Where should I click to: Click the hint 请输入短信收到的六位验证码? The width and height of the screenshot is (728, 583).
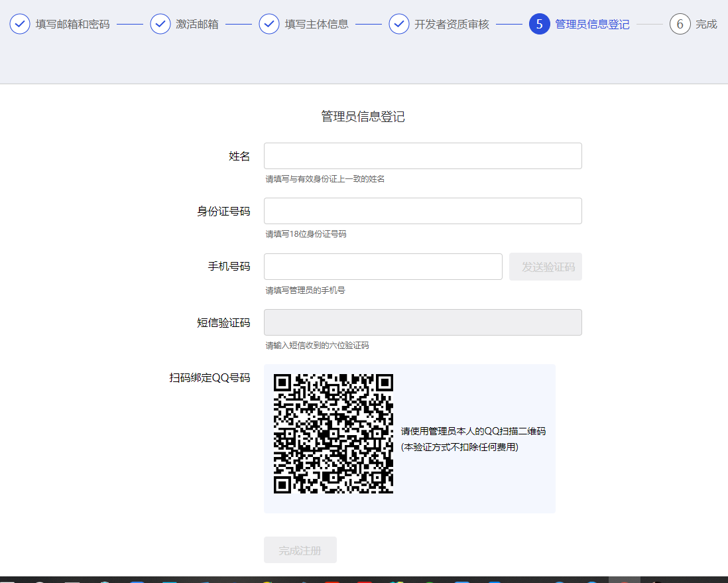point(317,346)
